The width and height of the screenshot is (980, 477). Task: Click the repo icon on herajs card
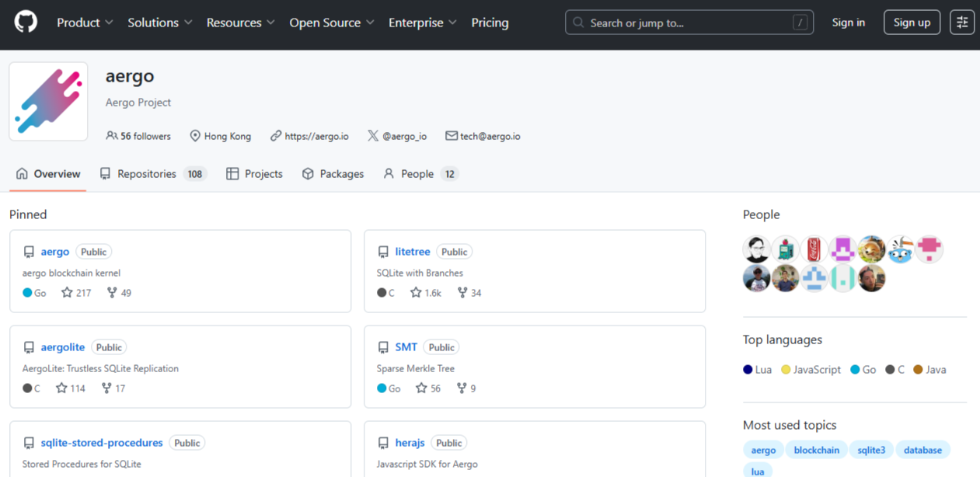[x=383, y=443]
